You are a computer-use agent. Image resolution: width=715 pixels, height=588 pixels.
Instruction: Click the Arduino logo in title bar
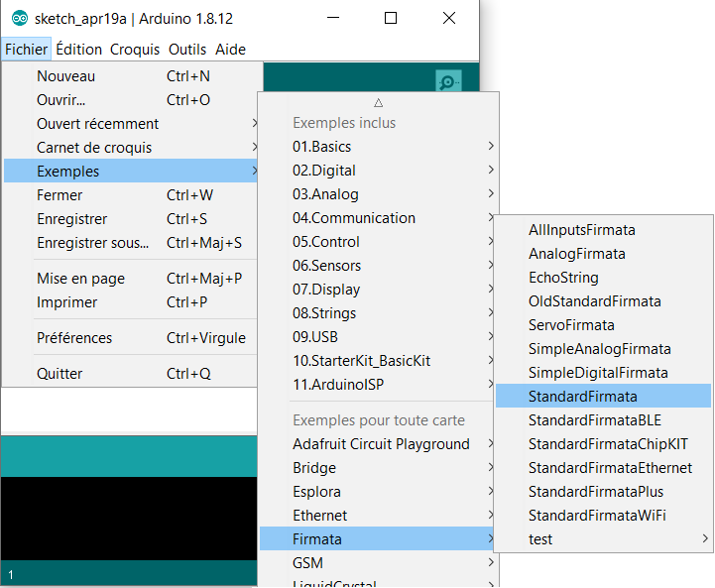[19, 19]
